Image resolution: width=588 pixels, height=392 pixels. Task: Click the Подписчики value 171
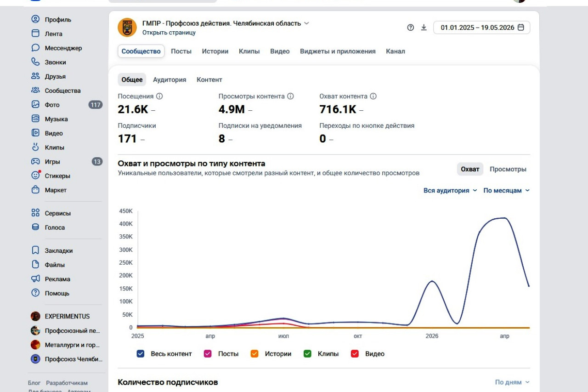pyautogui.click(x=127, y=139)
